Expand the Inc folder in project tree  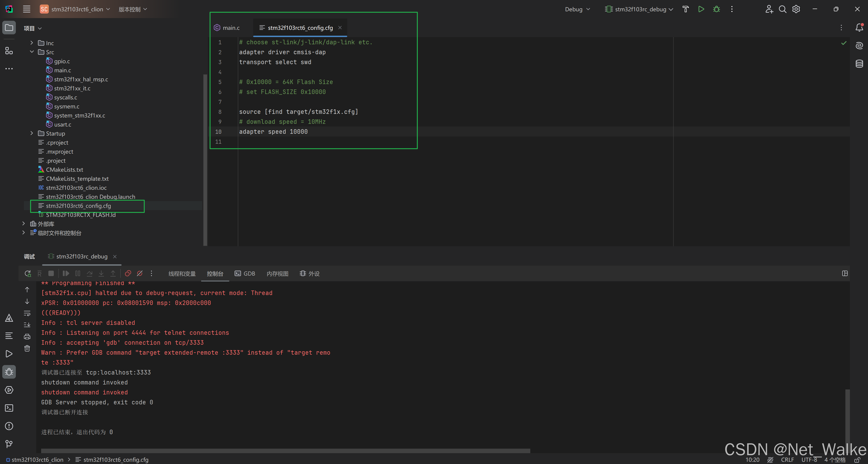click(x=32, y=43)
